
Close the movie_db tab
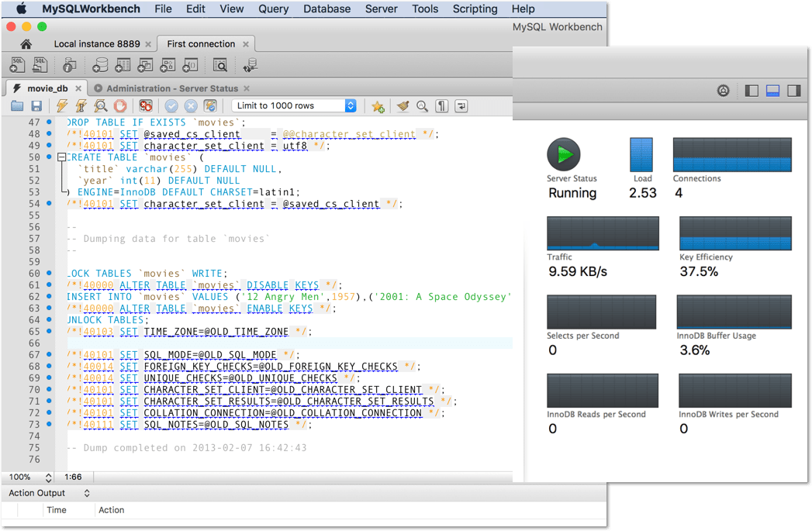(x=78, y=88)
